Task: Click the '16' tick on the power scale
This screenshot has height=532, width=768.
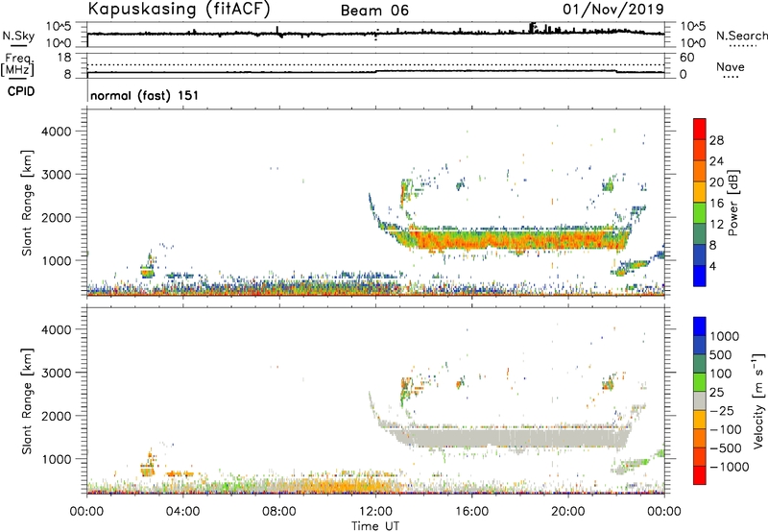Action: coord(716,204)
